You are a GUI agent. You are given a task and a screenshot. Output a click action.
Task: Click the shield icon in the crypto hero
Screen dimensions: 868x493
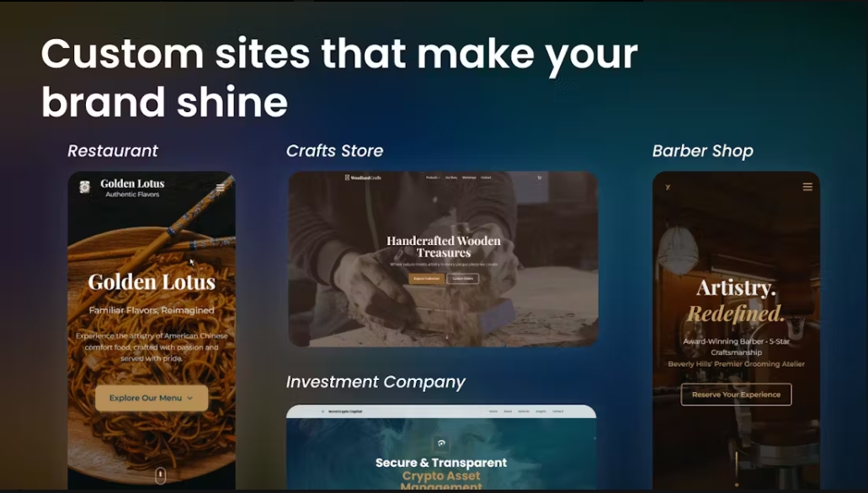tap(441, 443)
